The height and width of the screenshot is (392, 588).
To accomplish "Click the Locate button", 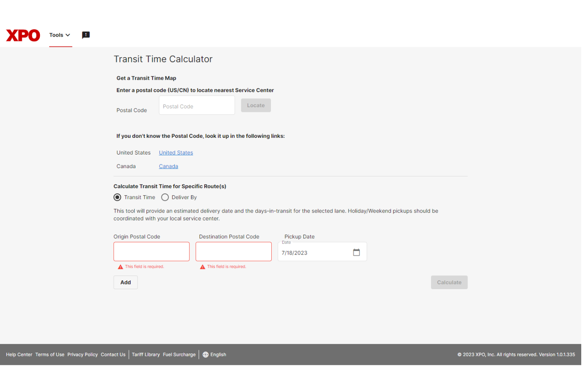I will [x=255, y=105].
